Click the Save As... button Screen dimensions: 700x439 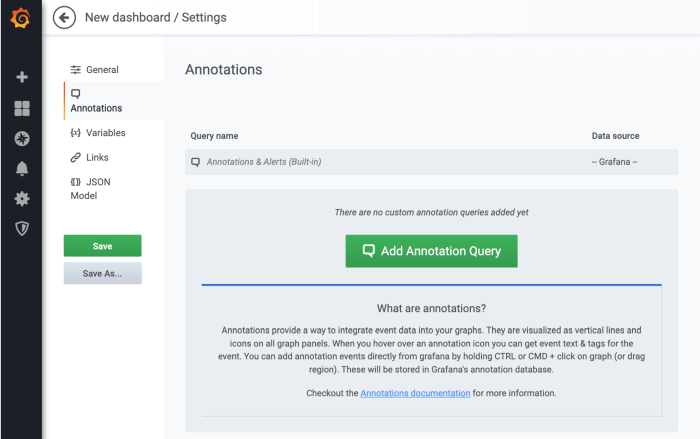point(102,273)
